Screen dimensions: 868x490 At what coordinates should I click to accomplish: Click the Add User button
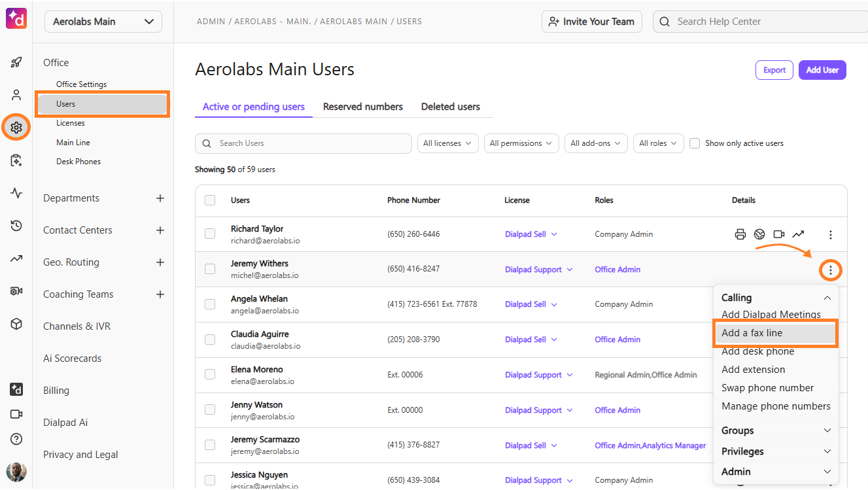point(822,70)
